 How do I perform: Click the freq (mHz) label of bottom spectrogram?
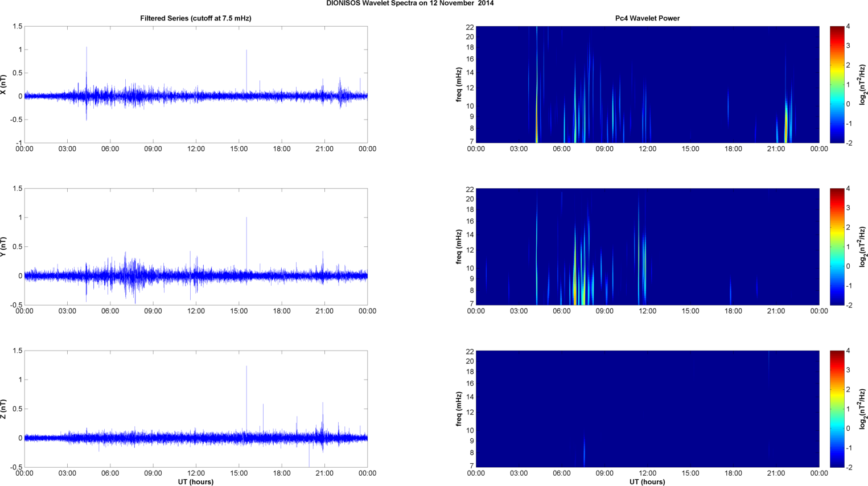[x=459, y=409]
